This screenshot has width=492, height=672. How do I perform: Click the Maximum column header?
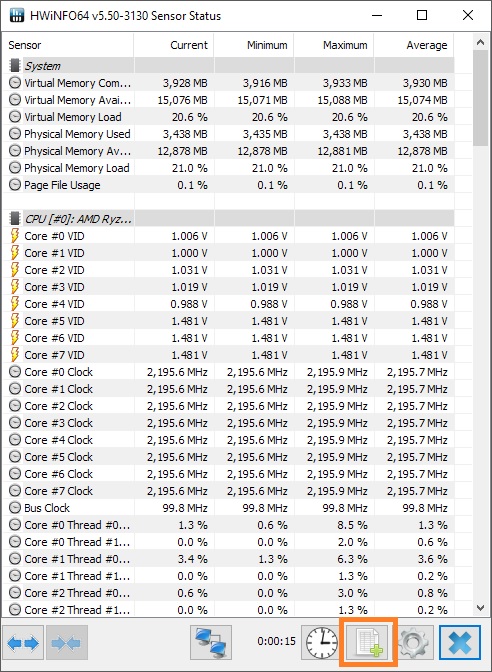coord(334,45)
